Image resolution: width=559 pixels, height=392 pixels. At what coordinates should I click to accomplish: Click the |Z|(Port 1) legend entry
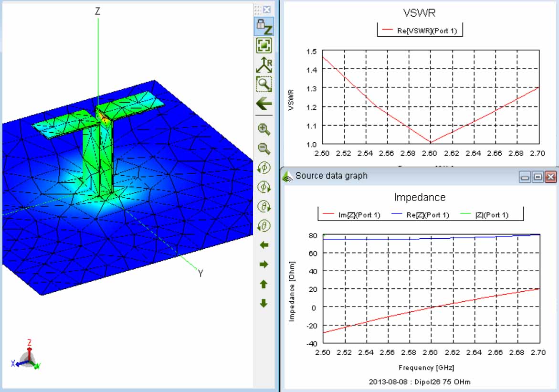tap(485, 215)
